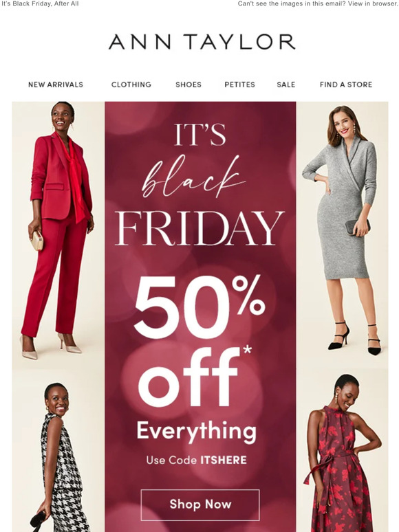
Task: Click the Use Code ITSHERE text
Action: point(197,461)
